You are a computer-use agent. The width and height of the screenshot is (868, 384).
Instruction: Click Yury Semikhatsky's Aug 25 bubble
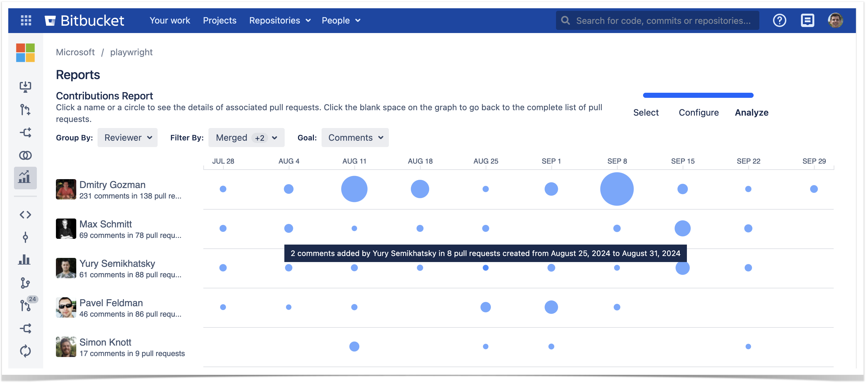point(485,267)
